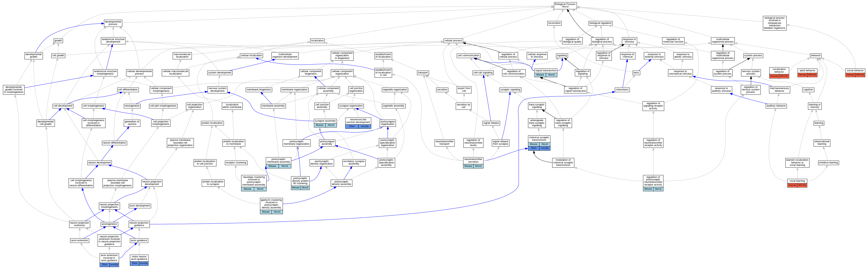The image size is (868, 269).
Task: Click the 'cellular localization' node
Action: tap(251, 55)
